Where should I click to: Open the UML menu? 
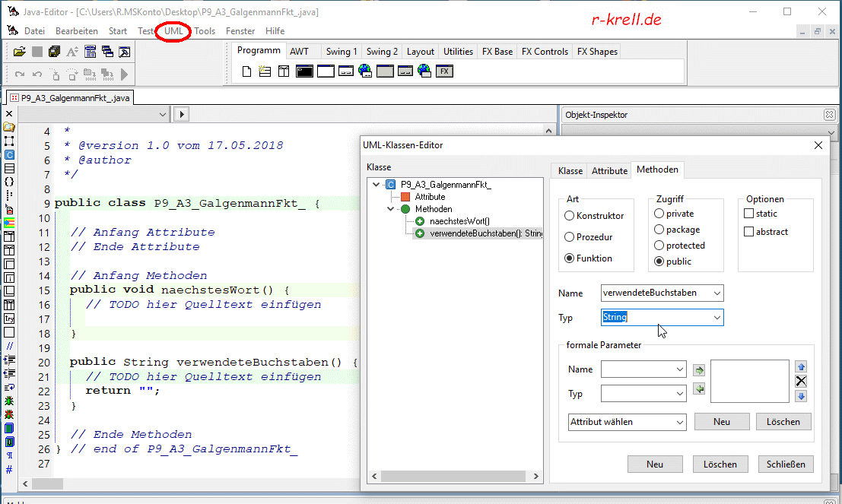pyautogui.click(x=173, y=31)
